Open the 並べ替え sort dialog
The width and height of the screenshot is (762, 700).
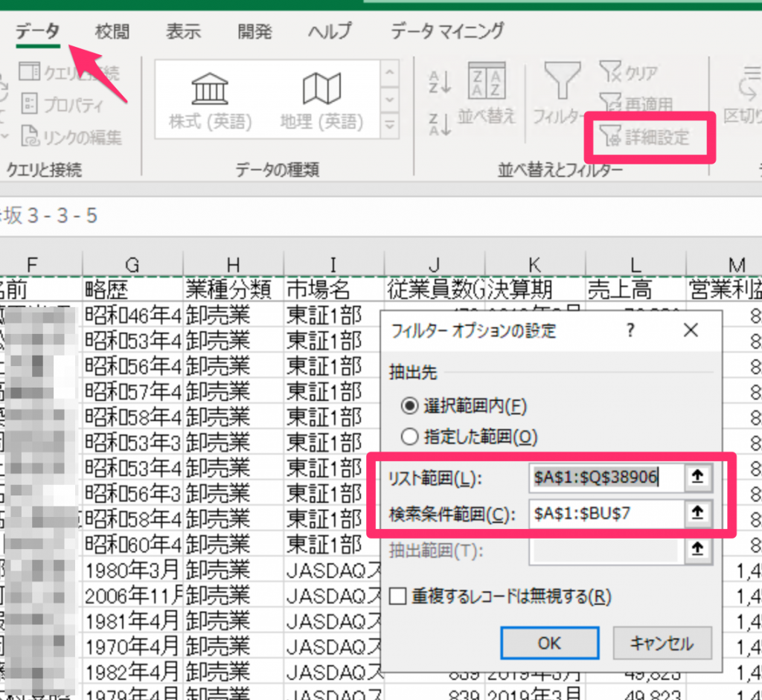487,94
